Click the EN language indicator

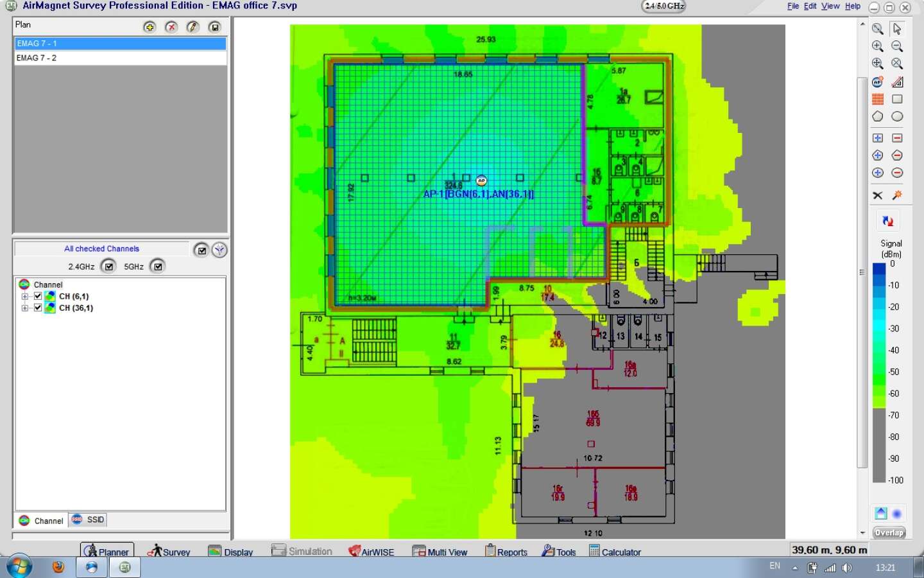click(775, 566)
